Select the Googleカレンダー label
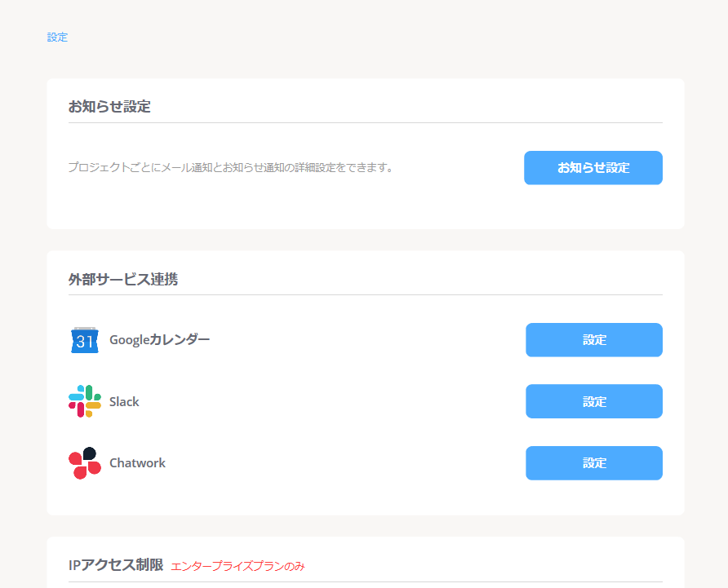This screenshot has width=728, height=588. (159, 340)
